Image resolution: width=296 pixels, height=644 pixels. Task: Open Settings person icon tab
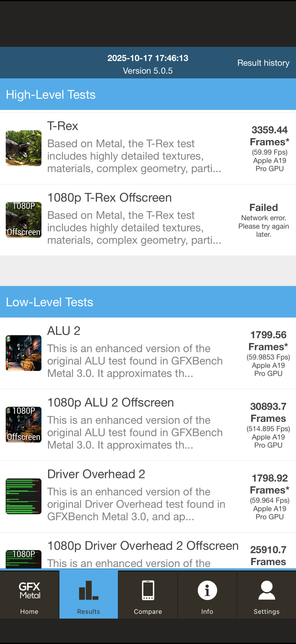tap(266, 595)
